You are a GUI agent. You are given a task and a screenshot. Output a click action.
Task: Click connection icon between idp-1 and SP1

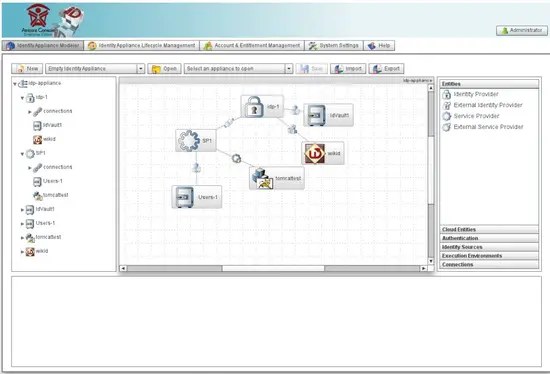229,123
